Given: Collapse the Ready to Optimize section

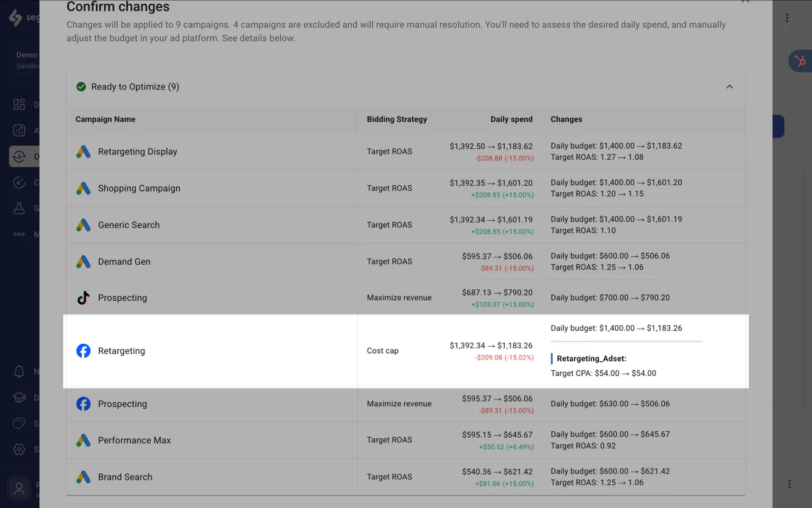Looking at the screenshot, I should pos(729,86).
